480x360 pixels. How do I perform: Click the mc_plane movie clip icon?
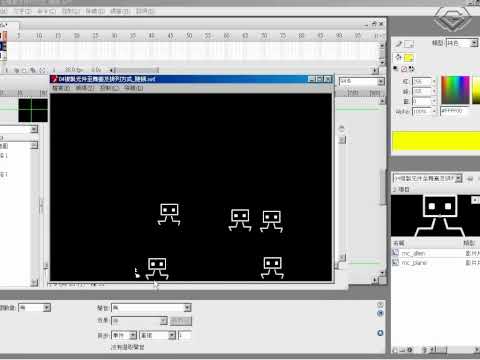[x=395, y=263]
